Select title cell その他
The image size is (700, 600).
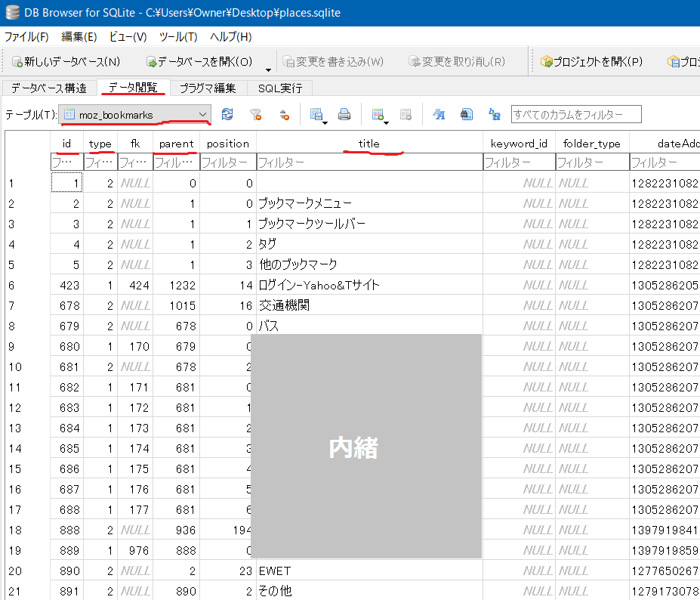coord(370,591)
